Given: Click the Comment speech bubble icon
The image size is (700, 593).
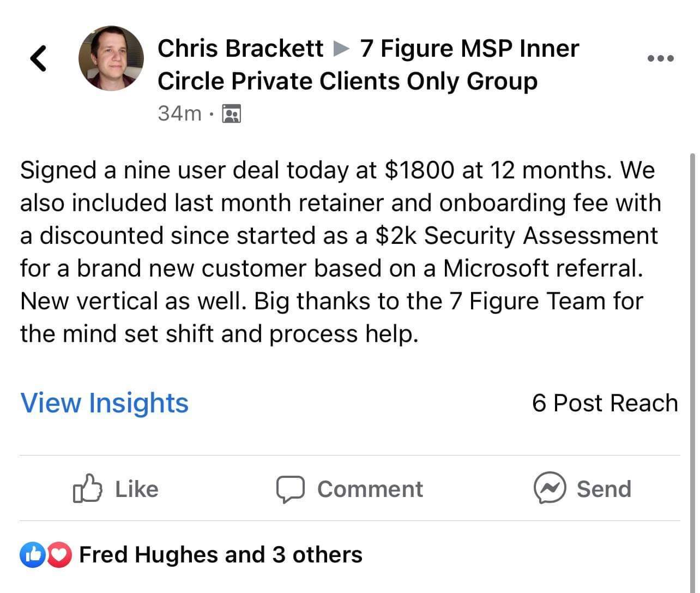Looking at the screenshot, I should [x=290, y=489].
